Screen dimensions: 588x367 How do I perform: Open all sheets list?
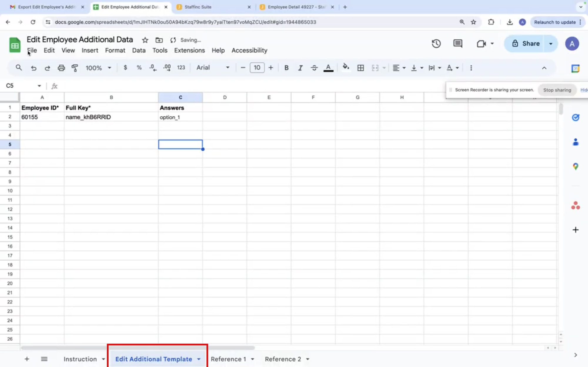pyautogui.click(x=44, y=359)
